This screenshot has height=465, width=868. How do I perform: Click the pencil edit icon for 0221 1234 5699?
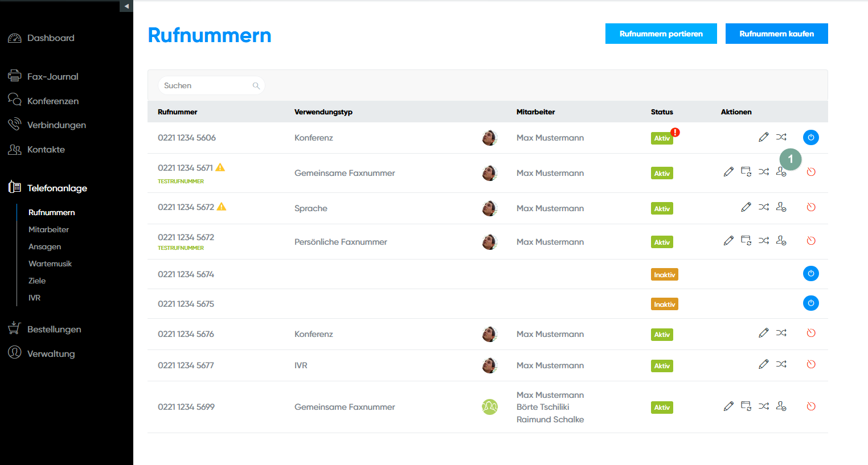(728, 406)
